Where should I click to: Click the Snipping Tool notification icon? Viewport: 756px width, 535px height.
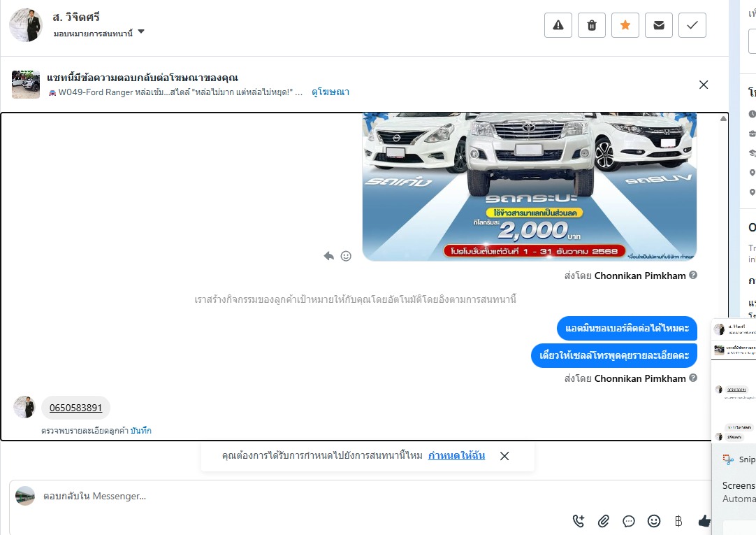pos(728,459)
